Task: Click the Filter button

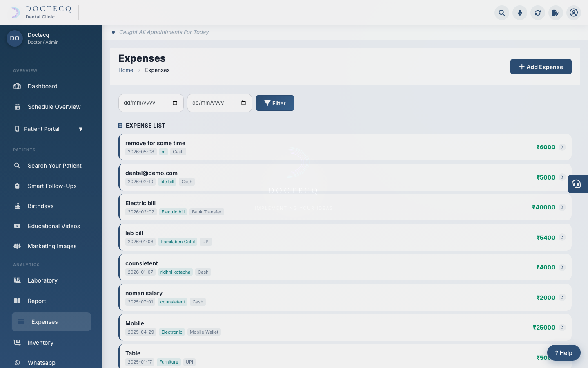Action: [x=275, y=103]
